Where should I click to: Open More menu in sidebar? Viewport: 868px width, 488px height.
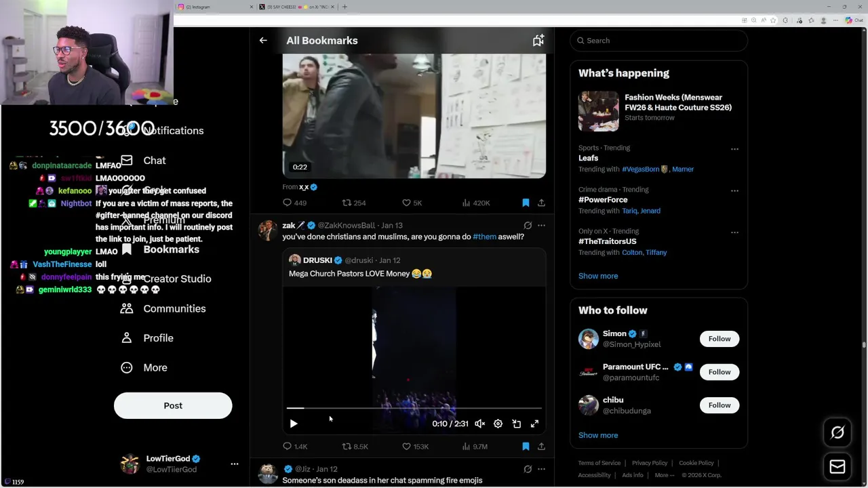[x=144, y=367]
